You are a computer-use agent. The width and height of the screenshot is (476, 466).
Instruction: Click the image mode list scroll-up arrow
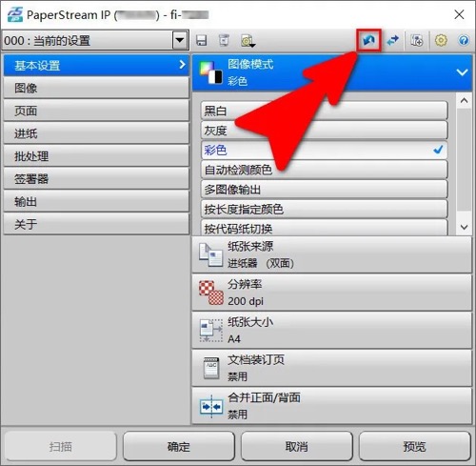[464, 101]
